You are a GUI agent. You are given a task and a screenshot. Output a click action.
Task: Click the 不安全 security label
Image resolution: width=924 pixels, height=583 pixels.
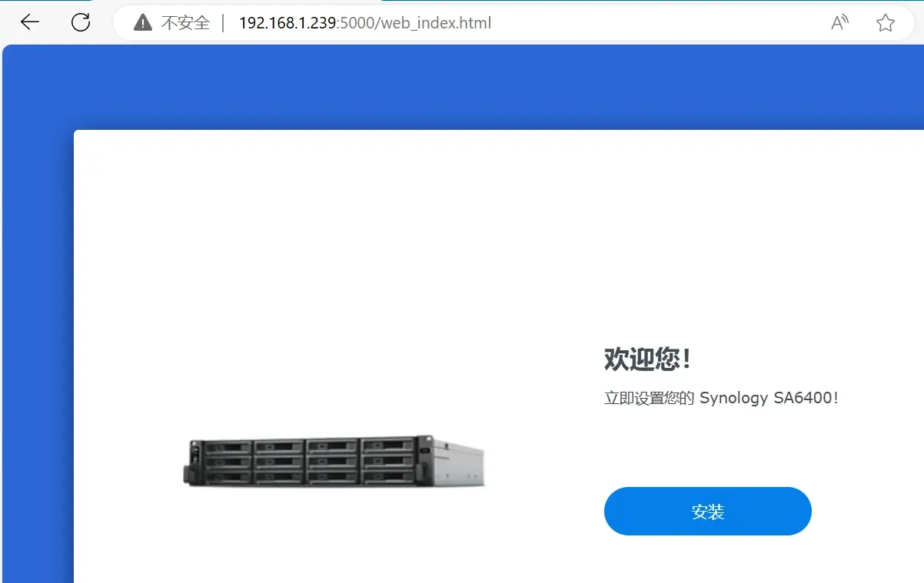(x=185, y=23)
